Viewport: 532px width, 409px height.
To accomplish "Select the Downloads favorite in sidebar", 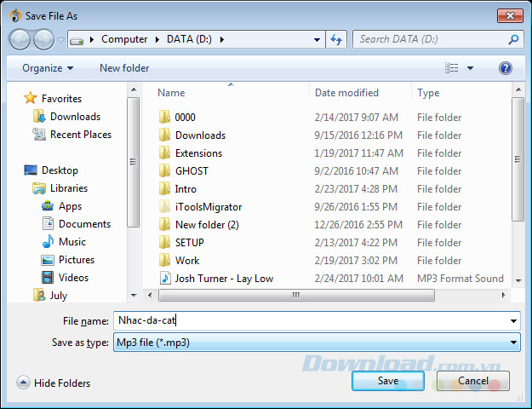I will click(x=74, y=117).
